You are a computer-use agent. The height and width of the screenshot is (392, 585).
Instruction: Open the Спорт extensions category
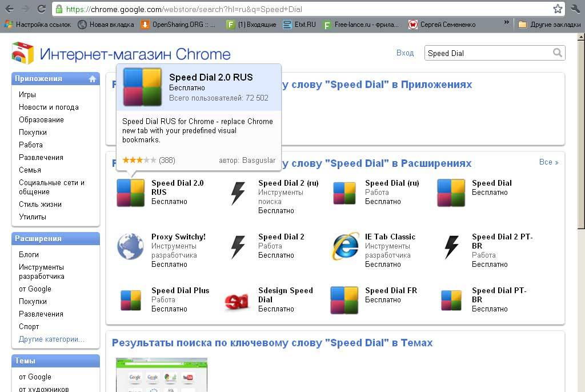(29, 327)
